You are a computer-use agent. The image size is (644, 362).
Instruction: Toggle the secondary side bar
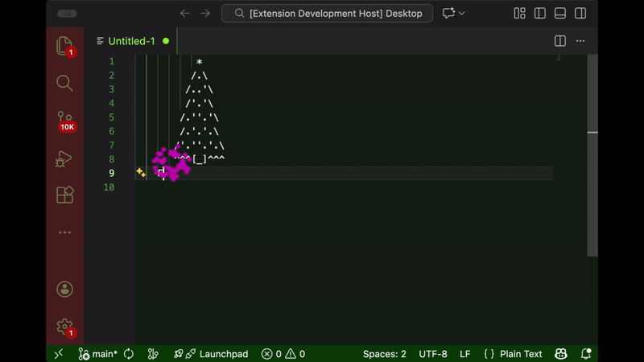[580, 14]
